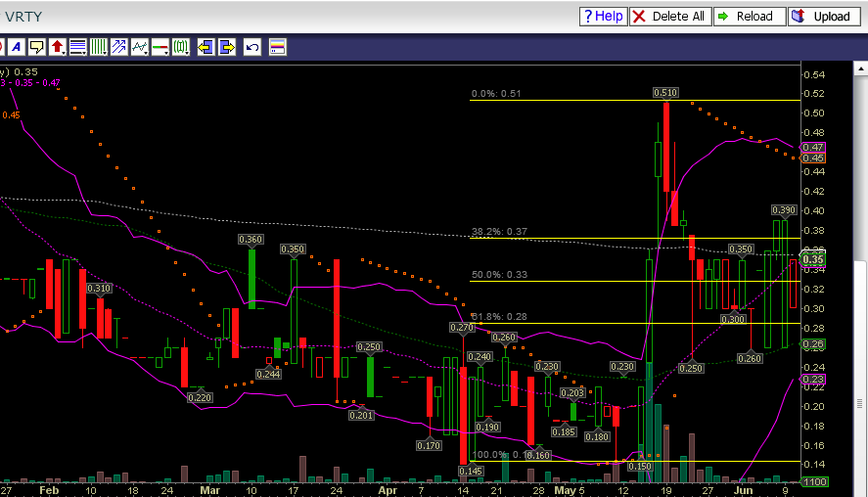Screen dimensions: 868x497
Task: Select the vertical green lines tool
Action: (x=97, y=47)
